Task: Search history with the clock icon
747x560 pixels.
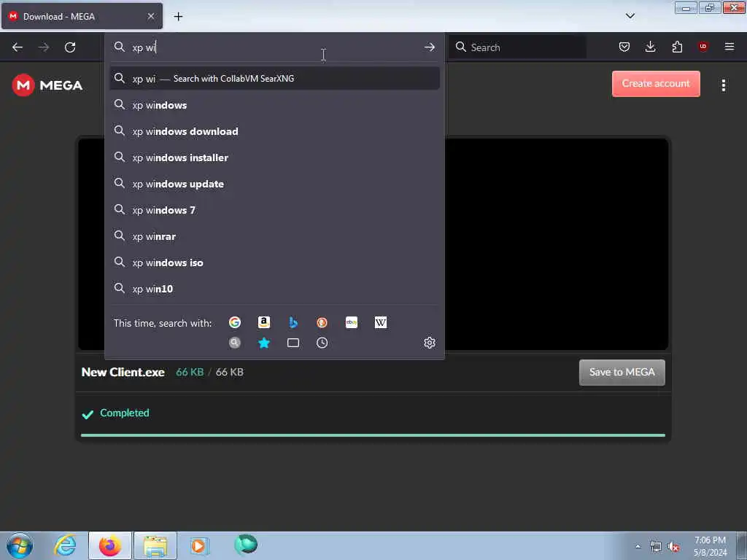Action: click(x=322, y=343)
